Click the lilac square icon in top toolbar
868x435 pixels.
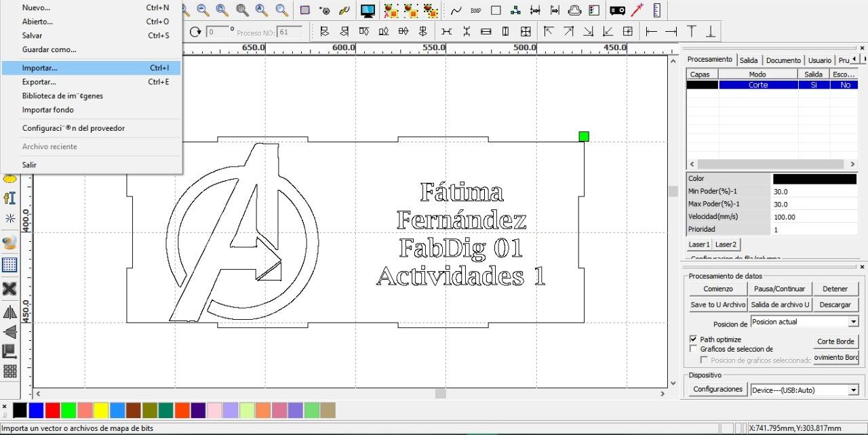pos(305,10)
